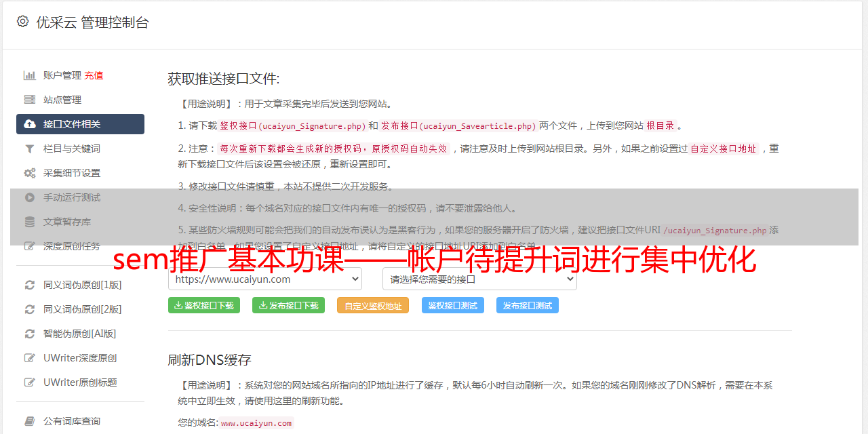Click the 根目录 highlighted text

(x=660, y=125)
